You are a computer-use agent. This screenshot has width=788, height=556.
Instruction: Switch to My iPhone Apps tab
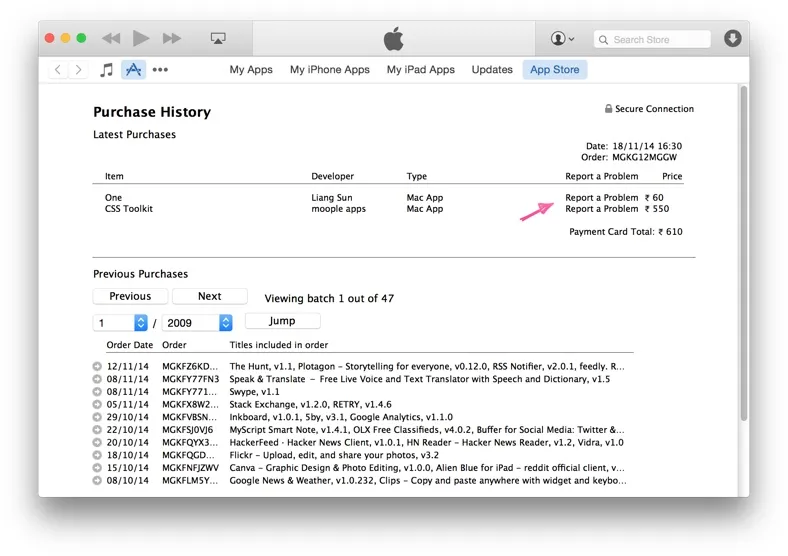pyautogui.click(x=330, y=69)
